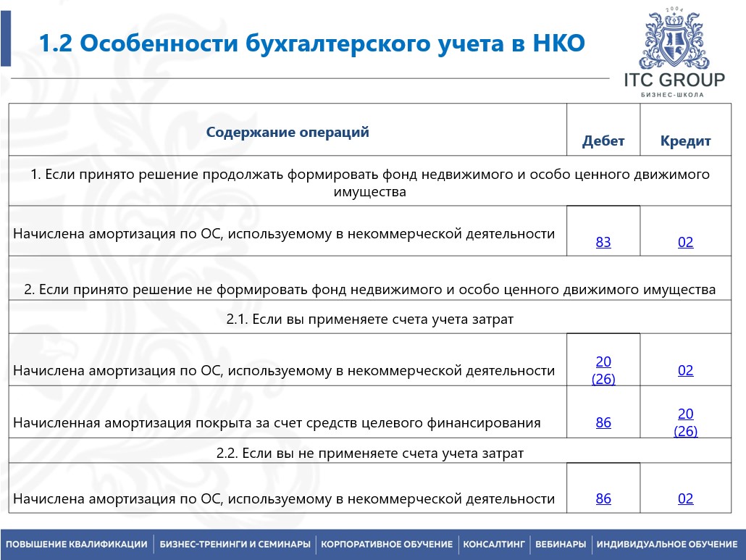Open 'Бизнес-тренинги и семинары' footer item
Screen dimensions: 746x560
click(235, 544)
